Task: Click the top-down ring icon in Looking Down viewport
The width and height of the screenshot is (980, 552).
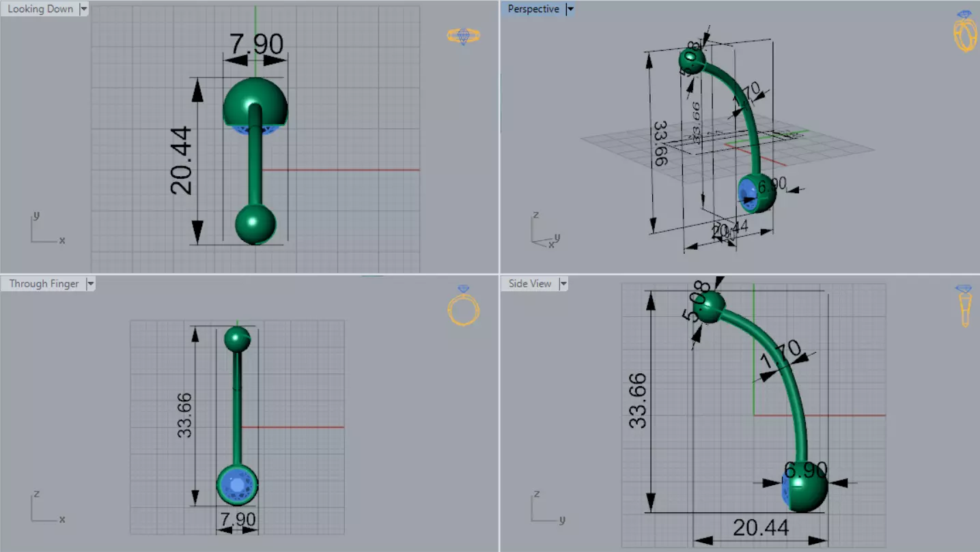Action: click(464, 36)
